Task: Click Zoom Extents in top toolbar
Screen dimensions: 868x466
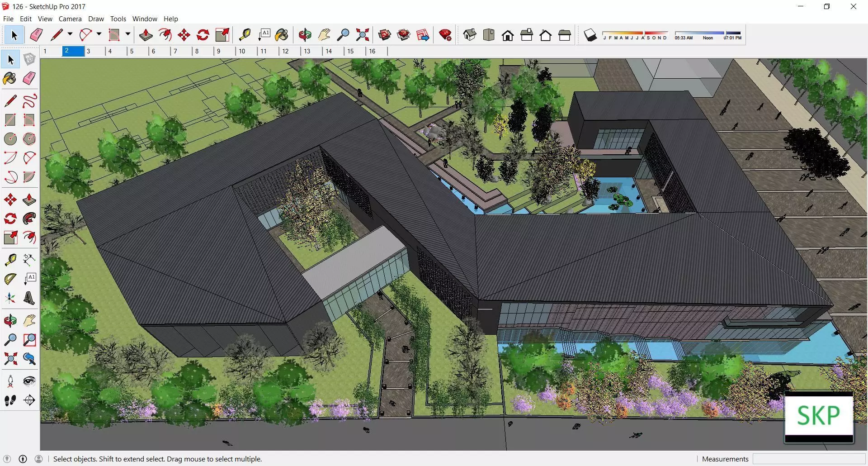Action: pyautogui.click(x=362, y=35)
